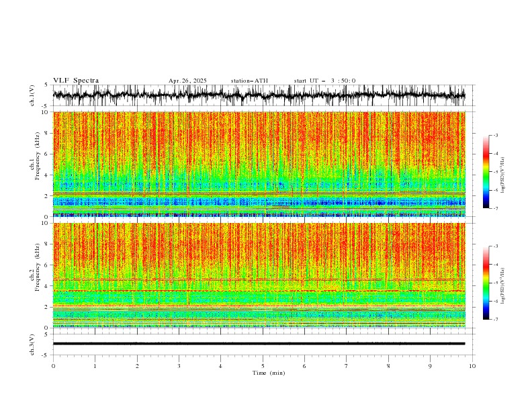Select the date text "Apr. 26, 2025"

coord(187,81)
